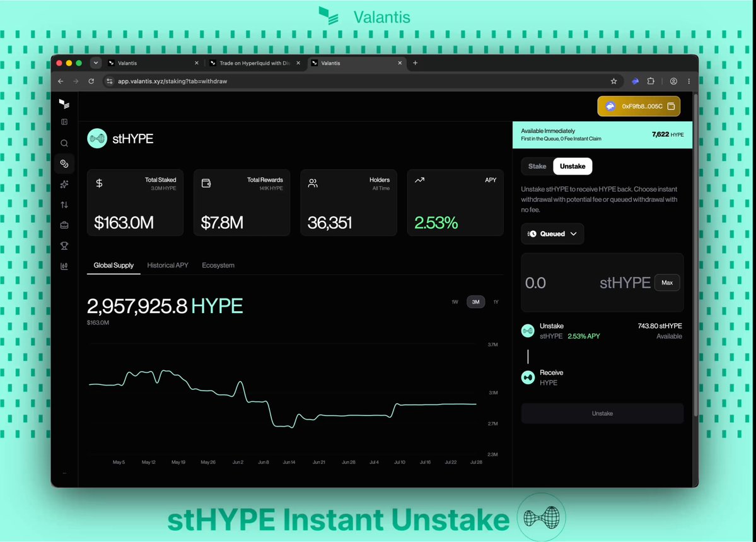756x542 pixels.
Task: Open a new browser tab
Action: coord(415,62)
